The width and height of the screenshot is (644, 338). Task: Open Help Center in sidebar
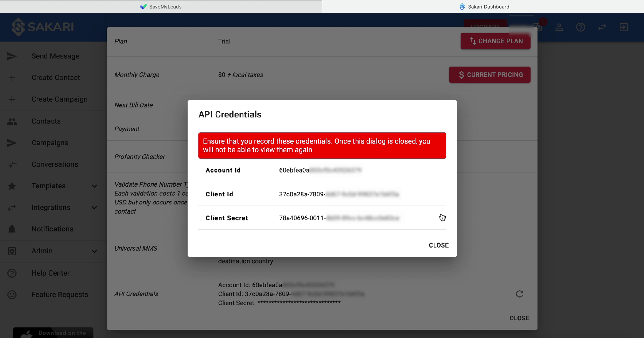pyautogui.click(x=53, y=273)
